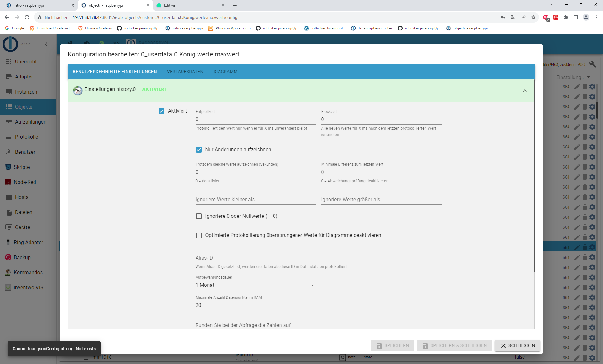Enable Optimierte Protokollierung deaktivieren checkbox
603x364 pixels.
(199, 235)
